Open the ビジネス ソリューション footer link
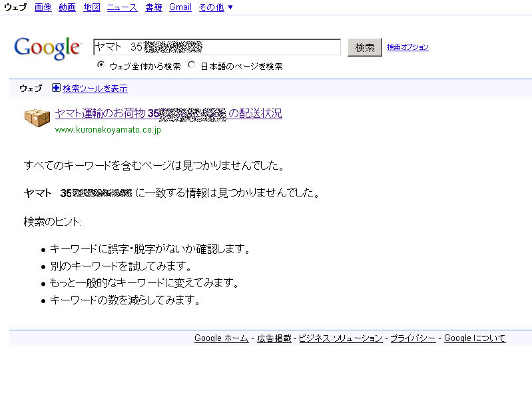Viewport: 532px width, 419px height. pos(341,338)
